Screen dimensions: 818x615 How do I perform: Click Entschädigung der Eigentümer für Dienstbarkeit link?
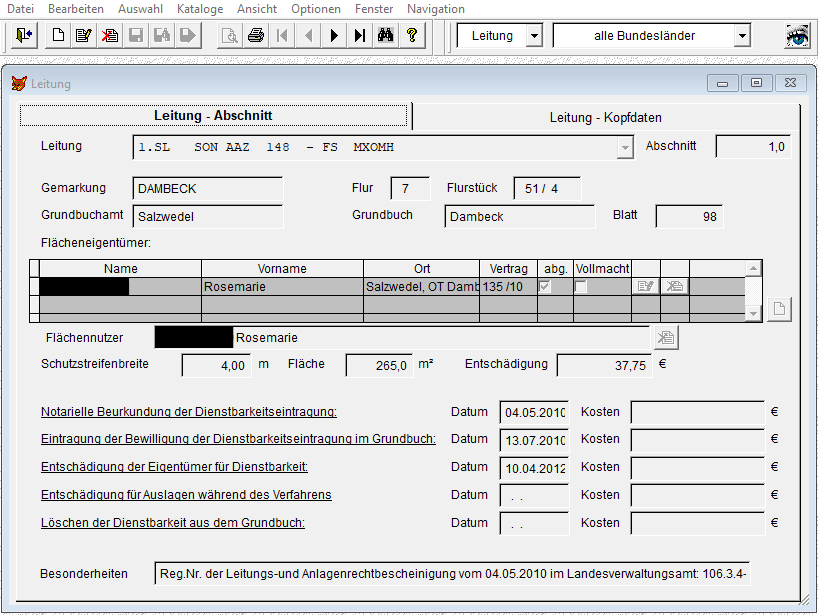click(174, 466)
